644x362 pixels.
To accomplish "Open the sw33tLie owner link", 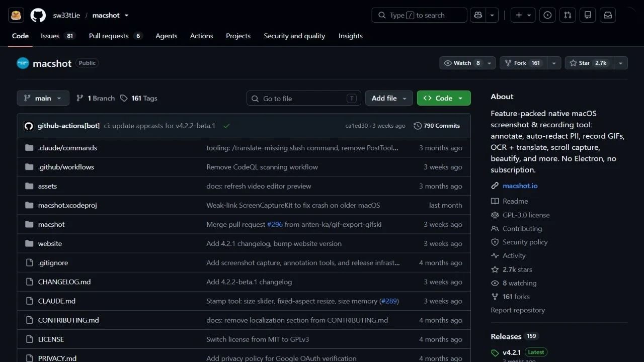I will 66,15.
